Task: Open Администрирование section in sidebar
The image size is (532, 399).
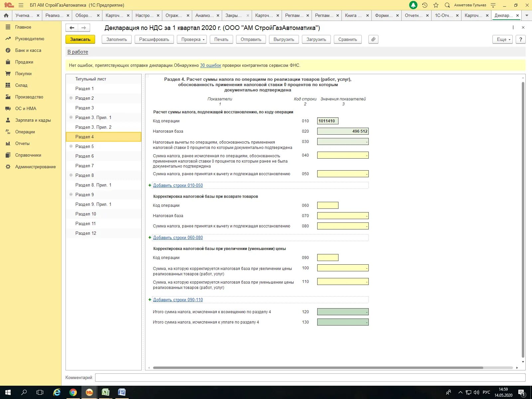Action: tap(35, 167)
